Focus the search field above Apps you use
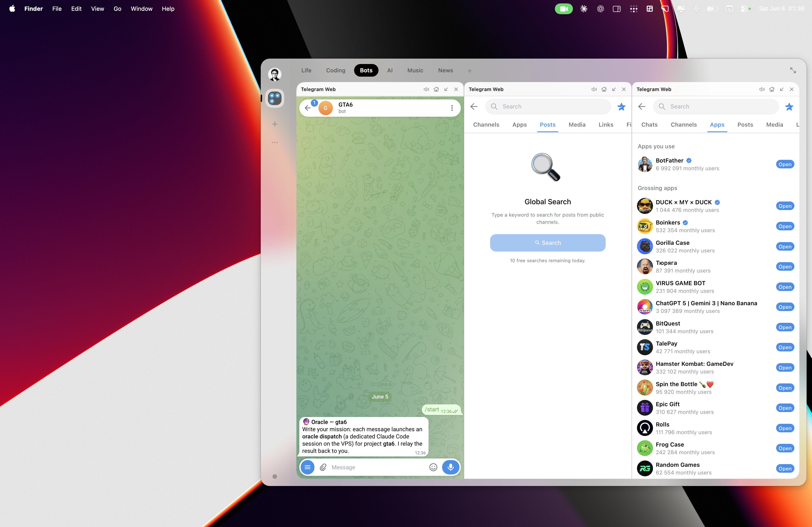Screen dimensions: 812x527 [716, 107]
